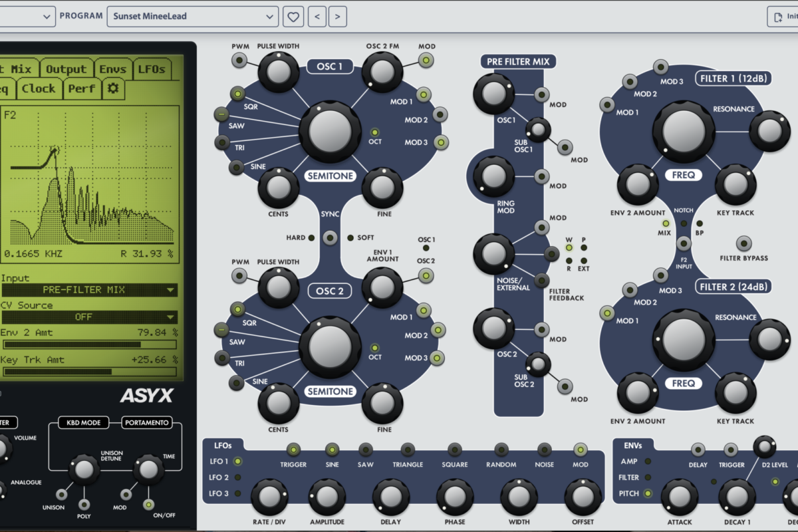Select LFO NOISE shape button
798x532 pixels.
(x=545, y=450)
